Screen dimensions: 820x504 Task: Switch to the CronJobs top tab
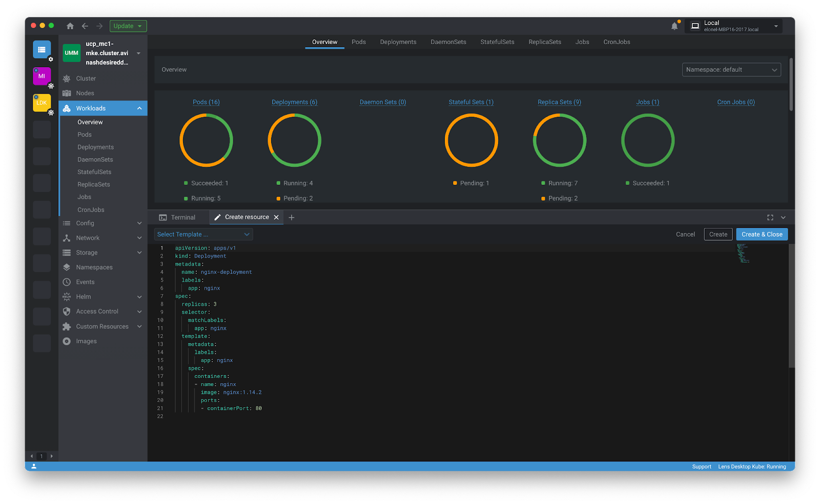[617, 42]
